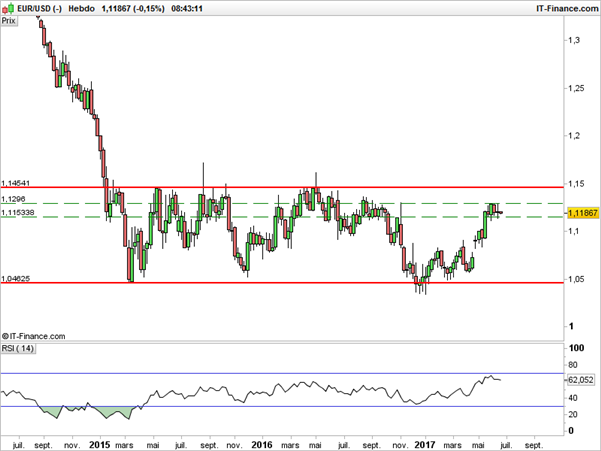Viewport: 601px width, 451px height.
Task: Click the 1,11867 (-0,15%) quote in header
Action: point(133,8)
